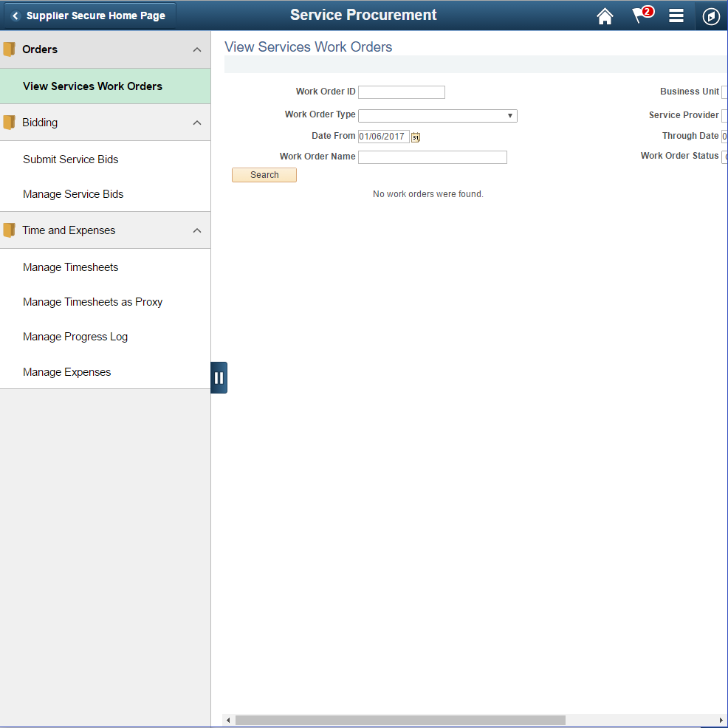Open the Date From calendar picker
Viewport: 728px width, 728px height.
click(x=416, y=137)
